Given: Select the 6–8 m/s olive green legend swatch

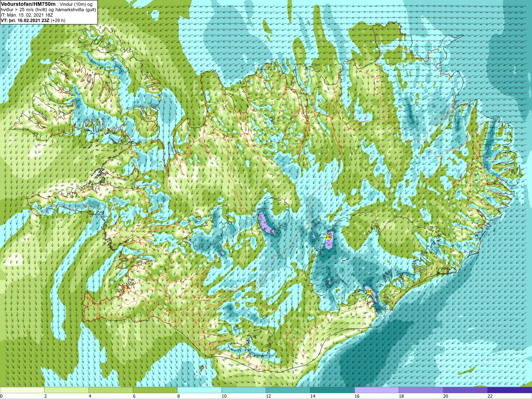Looking at the screenshot, I should click(x=155, y=390).
